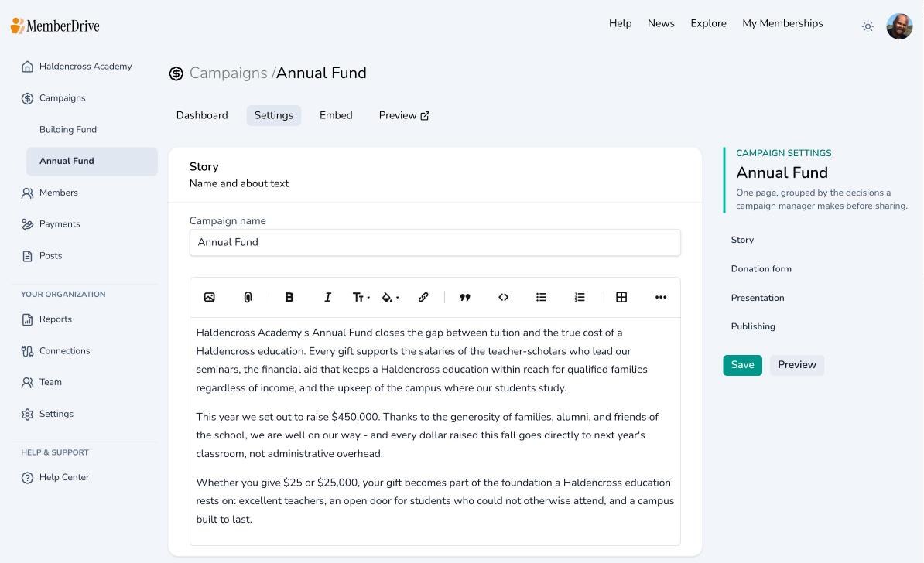
Task: Add a blockquote using the quote icon
Action: click(465, 298)
